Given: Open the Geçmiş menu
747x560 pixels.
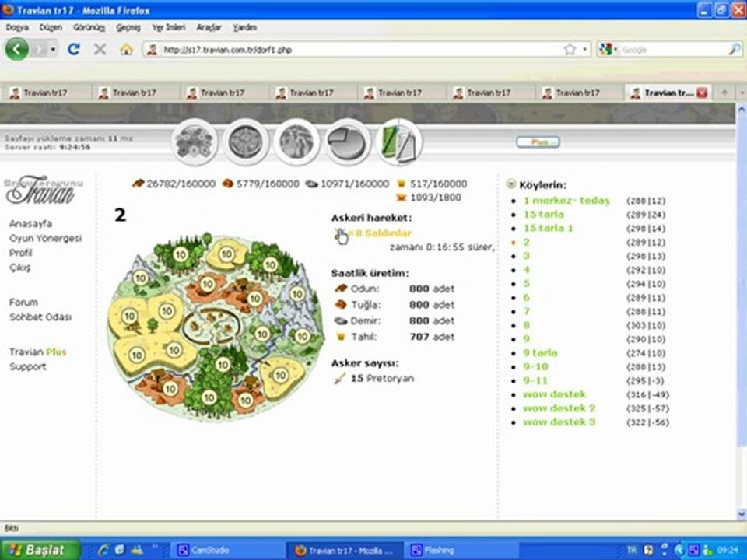Looking at the screenshot, I should pyautogui.click(x=128, y=28).
